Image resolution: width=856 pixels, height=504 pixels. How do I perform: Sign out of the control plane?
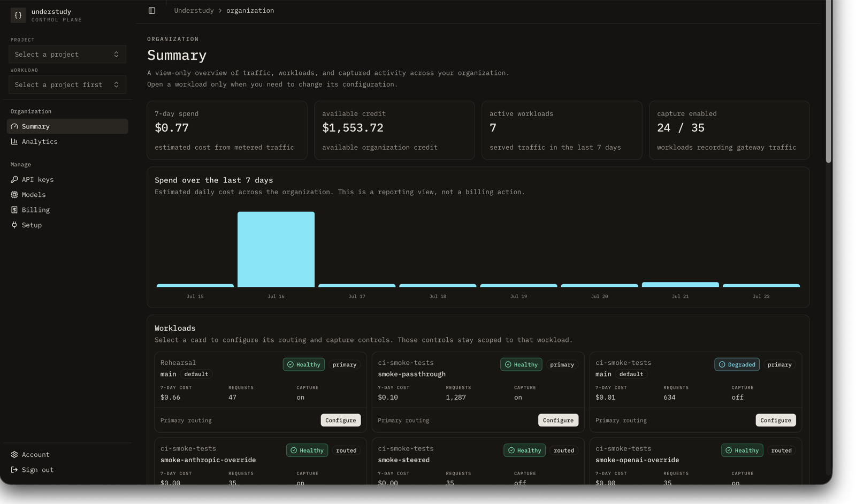click(x=67, y=470)
